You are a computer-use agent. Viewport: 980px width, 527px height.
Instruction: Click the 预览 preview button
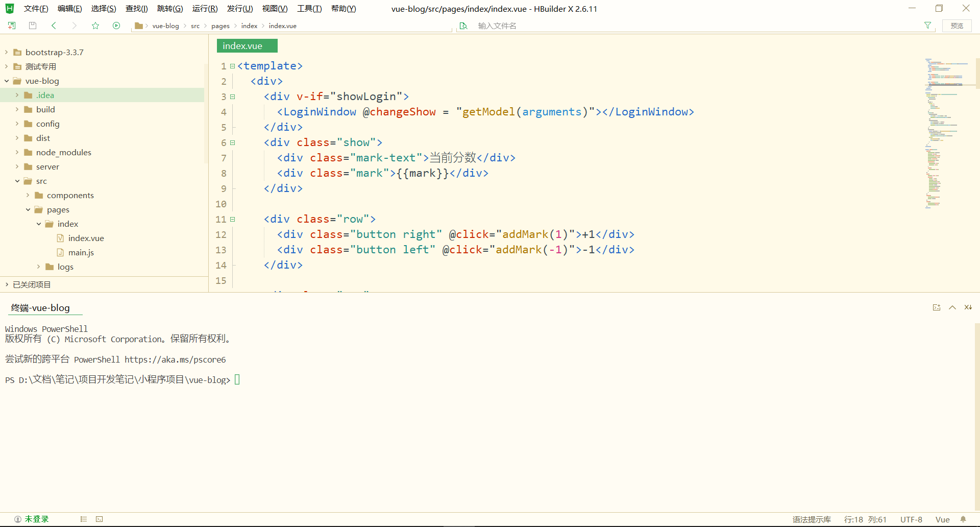click(957, 26)
